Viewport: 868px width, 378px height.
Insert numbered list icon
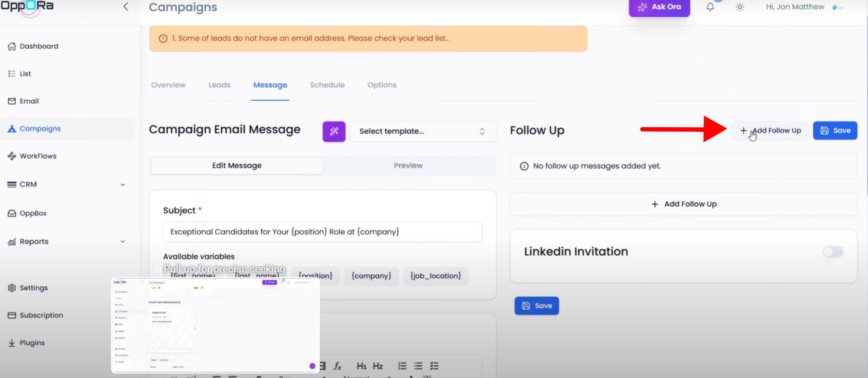(x=402, y=366)
